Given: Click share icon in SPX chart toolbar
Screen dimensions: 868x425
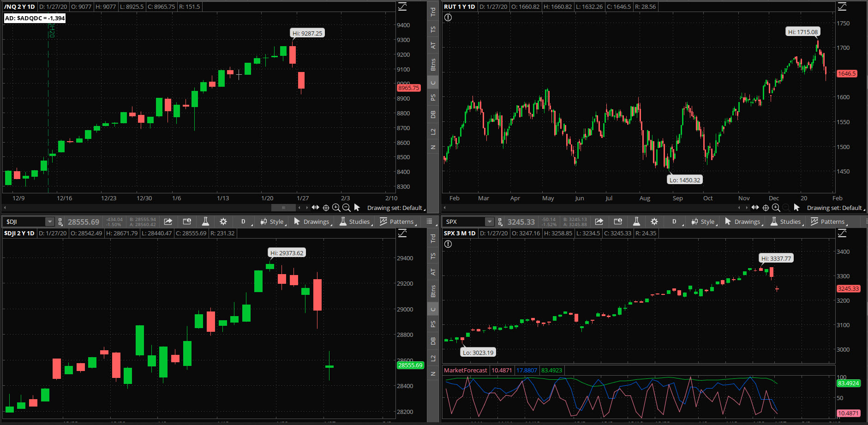Looking at the screenshot, I should [x=599, y=221].
